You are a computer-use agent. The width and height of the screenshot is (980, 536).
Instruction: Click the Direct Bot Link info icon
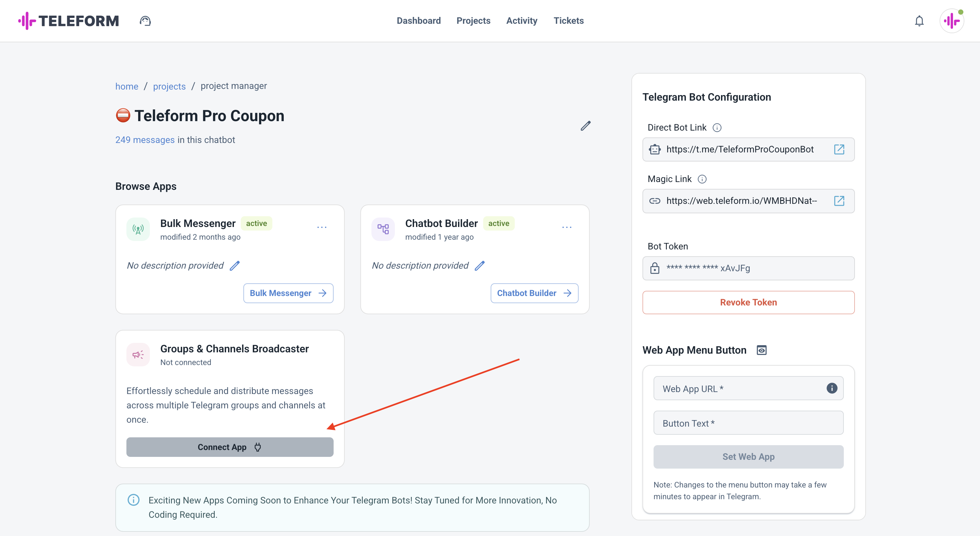coord(717,128)
